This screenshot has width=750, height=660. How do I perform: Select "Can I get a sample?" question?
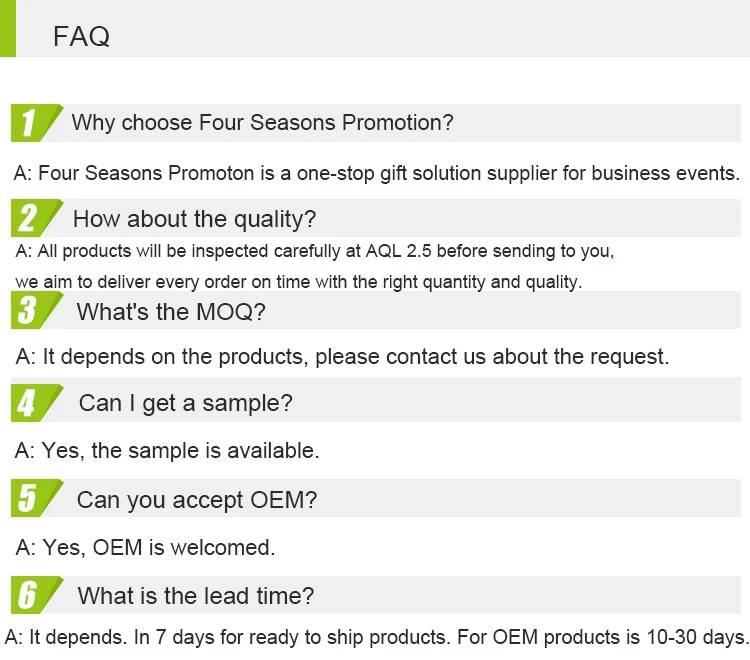click(x=185, y=403)
